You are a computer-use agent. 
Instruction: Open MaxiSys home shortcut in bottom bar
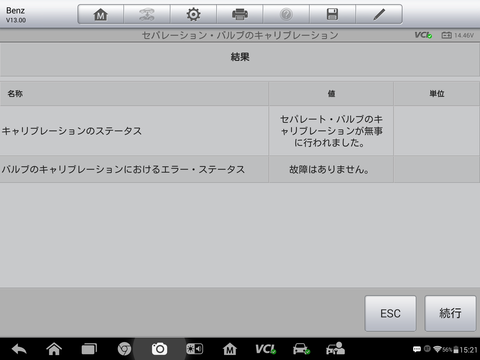coord(230,349)
